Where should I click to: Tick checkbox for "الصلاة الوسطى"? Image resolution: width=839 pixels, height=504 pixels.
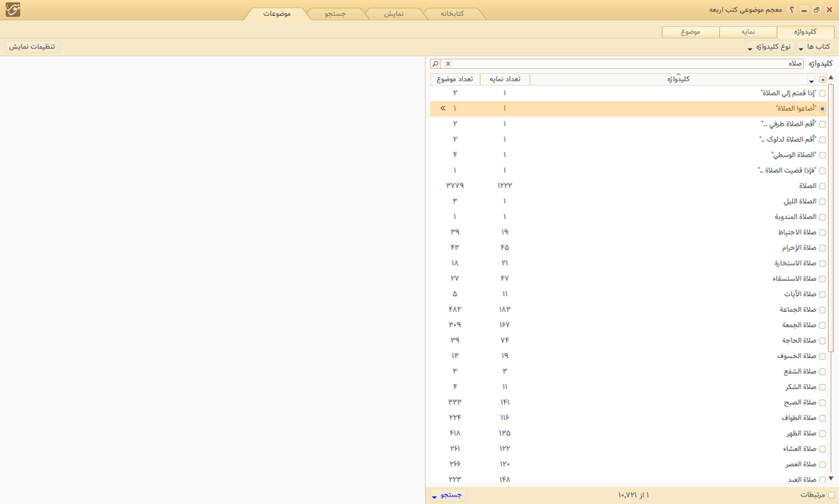click(822, 155)
